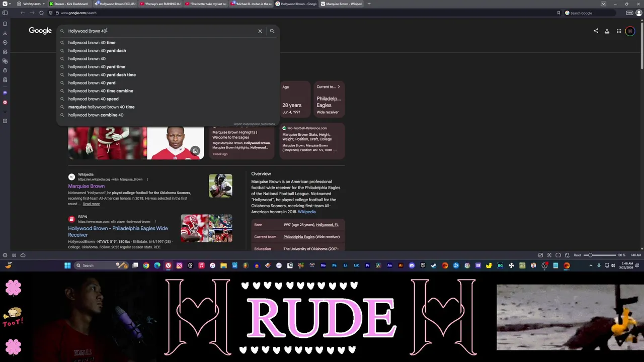
Task: Open ESPN result three-dot options
Action: 155,222
